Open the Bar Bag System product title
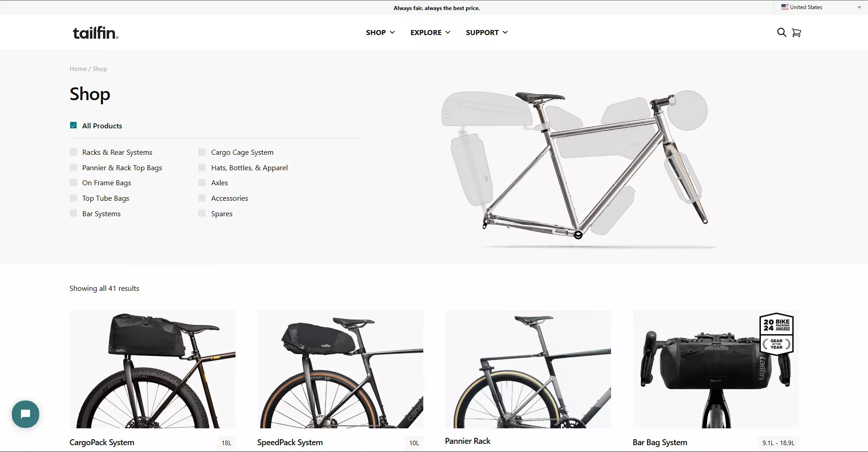The width and height of the screenshot is (868, 452). coord(660,442)
